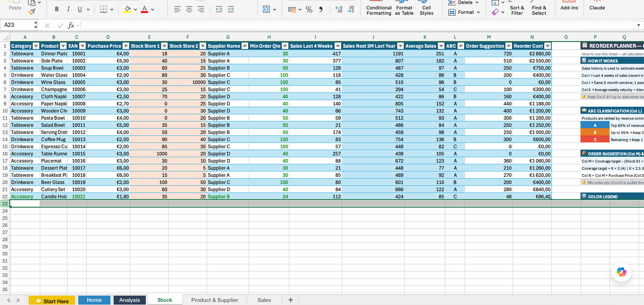Open Sort & Filter menu
This screenshot has width=644, height=305.
click(517, 8)
